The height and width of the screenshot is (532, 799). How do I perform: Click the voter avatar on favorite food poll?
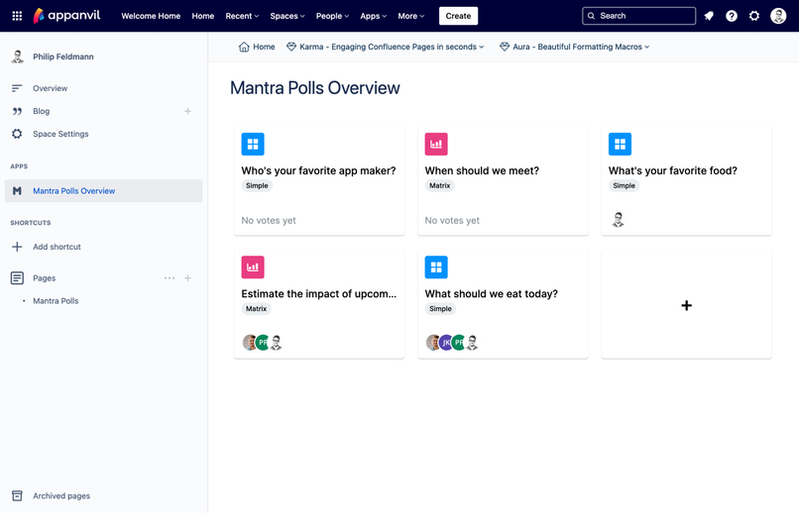click(x=618, y=219)
